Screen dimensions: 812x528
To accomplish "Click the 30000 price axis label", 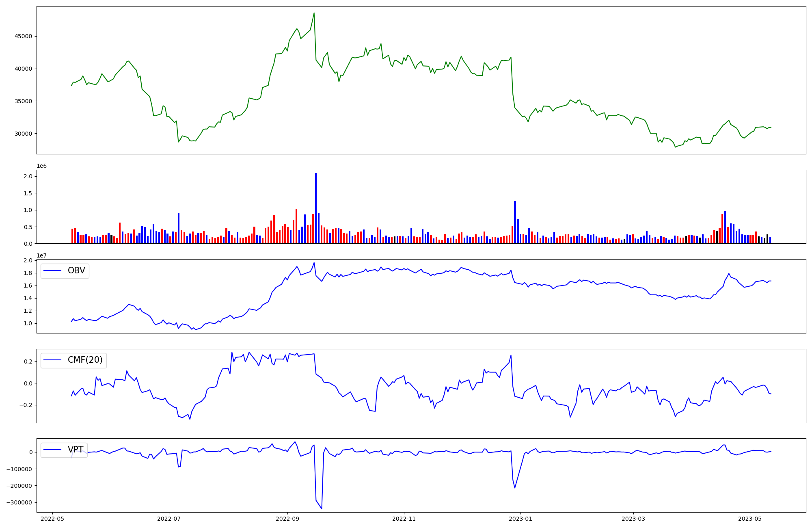I will [23, 134].
